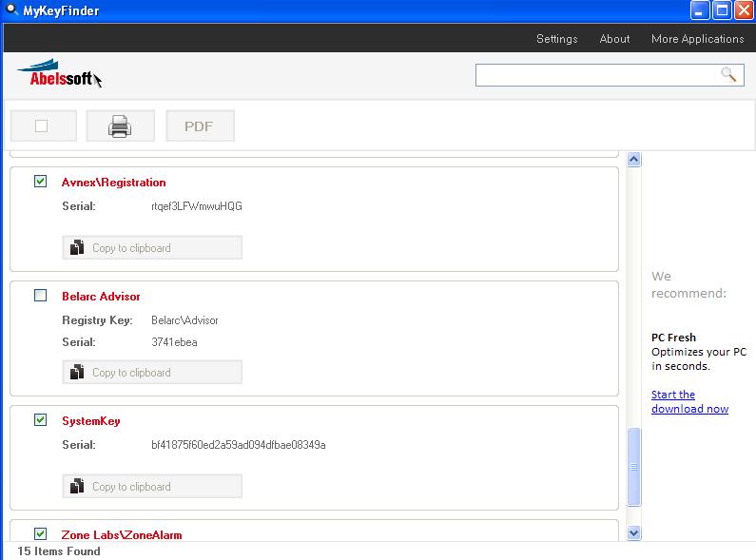Click the MyKeyFinder title bar icon
Screen dimensions: 756x560
10,10
